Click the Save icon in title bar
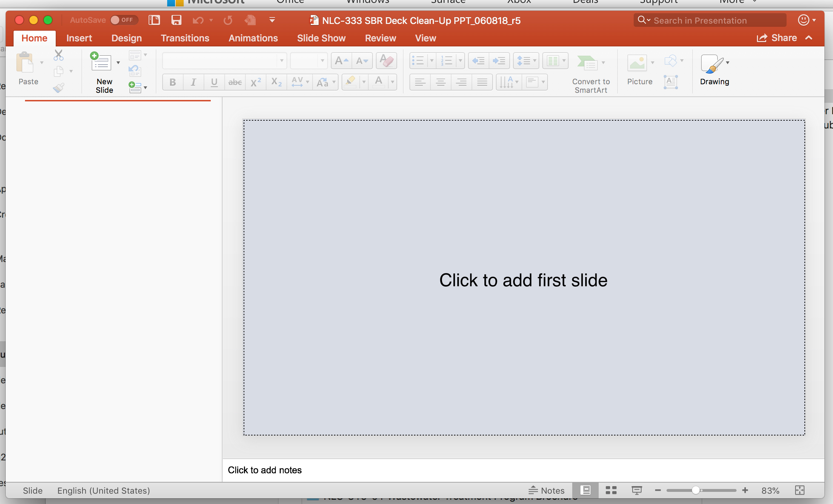The height and width of the screenshot is (504, 833). click(x=176, y=20)
